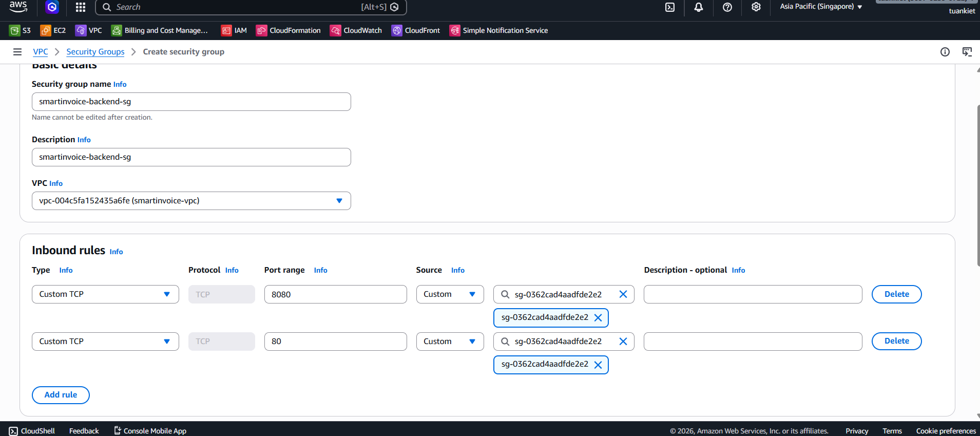Image resolution: width=980 pixels, height=436 pixels.
Task: Open the S3 service shortcut
Action: (x=20, y=30)
